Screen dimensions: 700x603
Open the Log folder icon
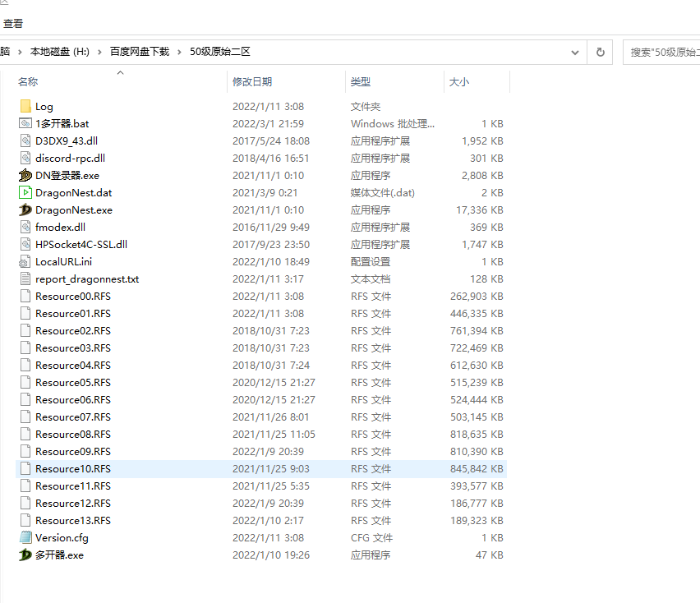click(25, 106)
